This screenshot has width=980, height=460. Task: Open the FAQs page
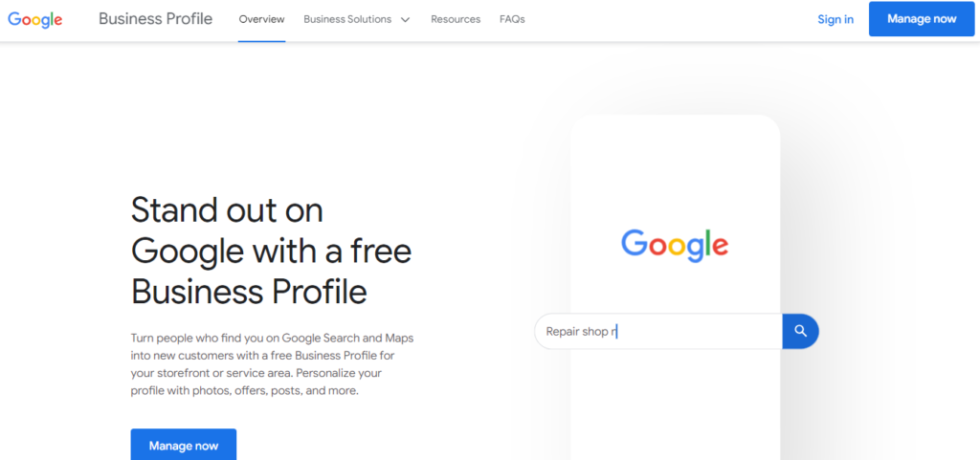tap(513, 19)
